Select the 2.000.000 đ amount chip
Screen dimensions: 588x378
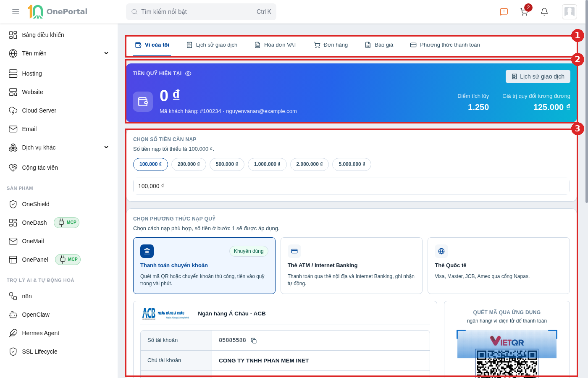point(310,164)
